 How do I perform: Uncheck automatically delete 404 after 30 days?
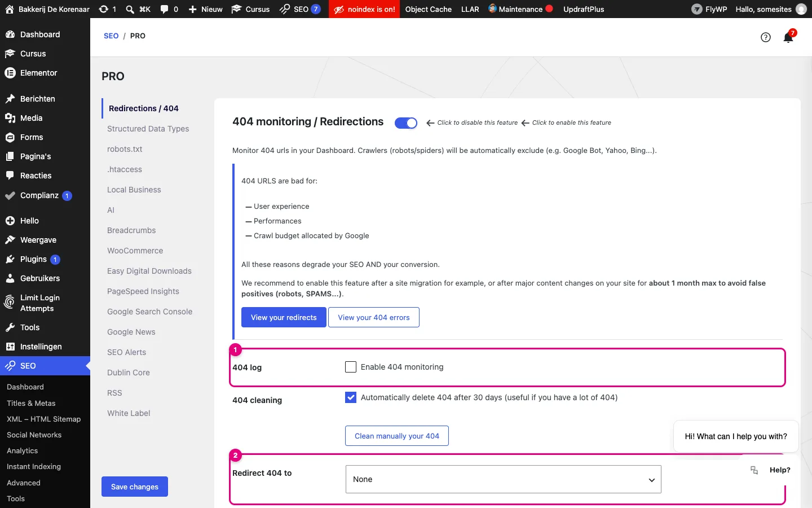point(351,397)
